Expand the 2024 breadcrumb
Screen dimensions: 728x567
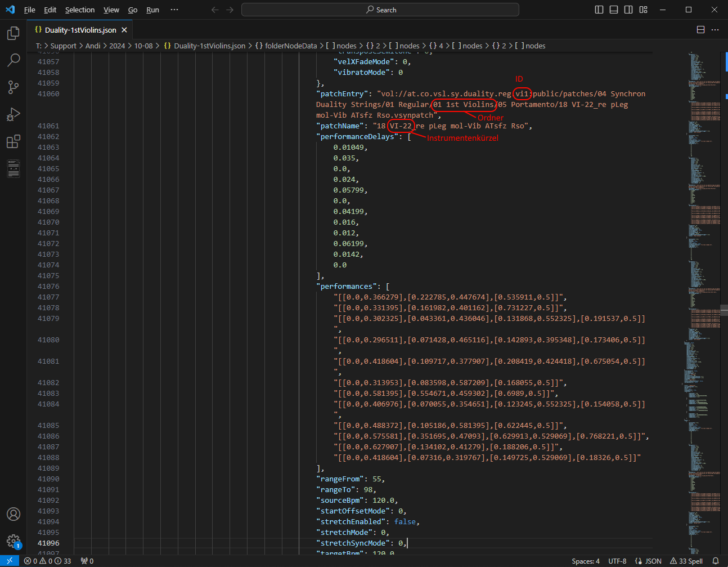(117, 46)
